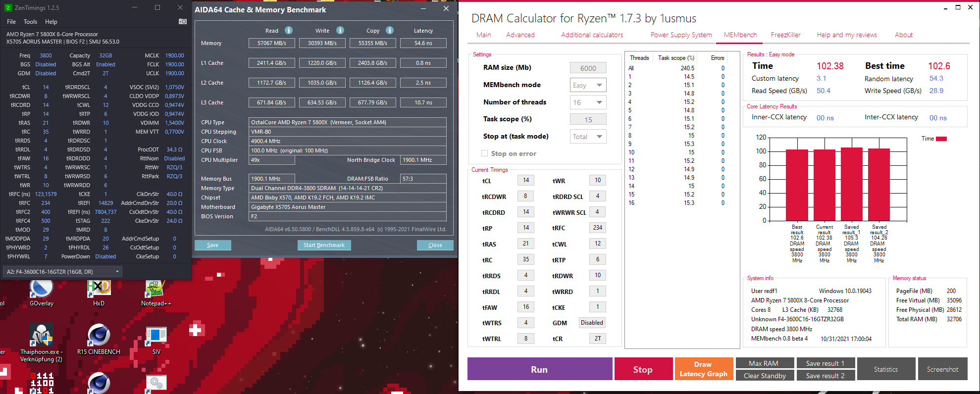Click Read Speed (GB/s) value 50.4
Image resolution: width=980 pixels, height=394 pixels.
[x=824, y=91]
